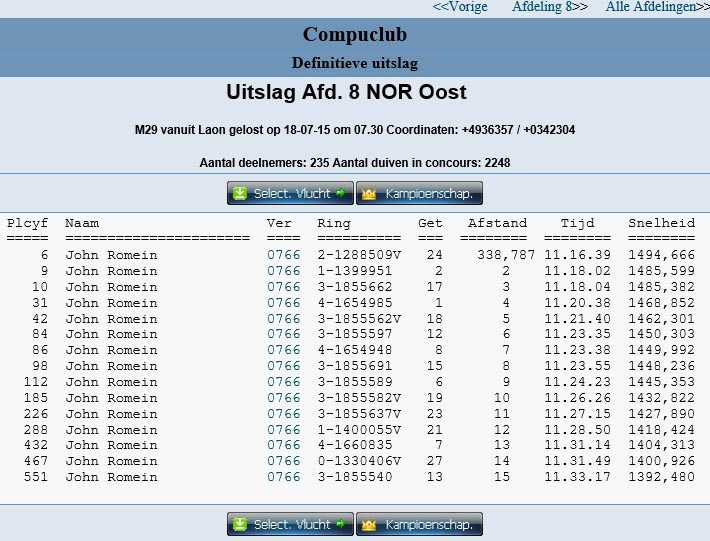Open club 0766 link in ring 3-1855562V row
710x541 pixels.
point(283,319)
